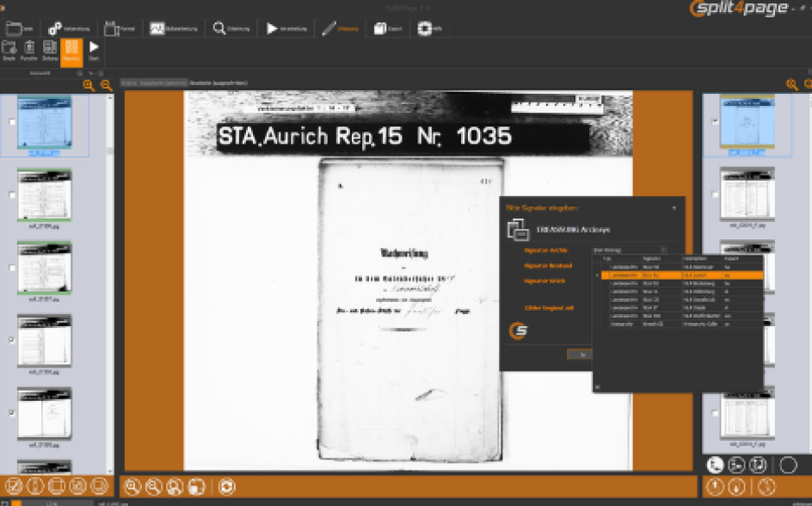The width and height of the screenshot is (812, 506).
Task: Close the signature entry dialog
Action: coord(674,207)
